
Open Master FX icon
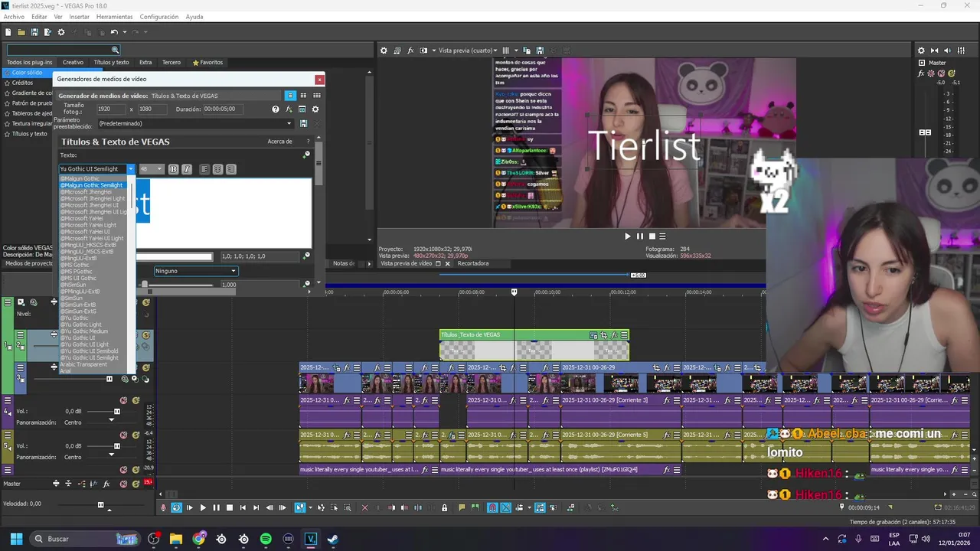point(106,484)
